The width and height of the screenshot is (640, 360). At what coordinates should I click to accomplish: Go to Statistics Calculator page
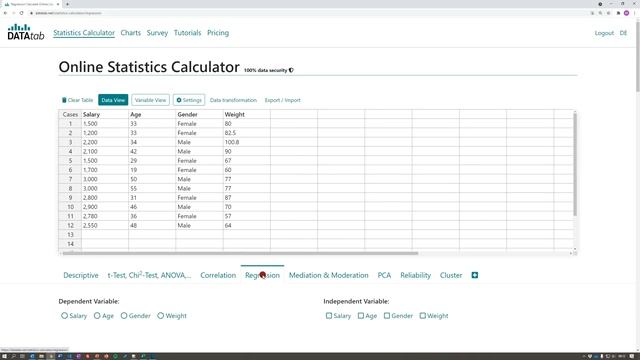tap(84, 33)
